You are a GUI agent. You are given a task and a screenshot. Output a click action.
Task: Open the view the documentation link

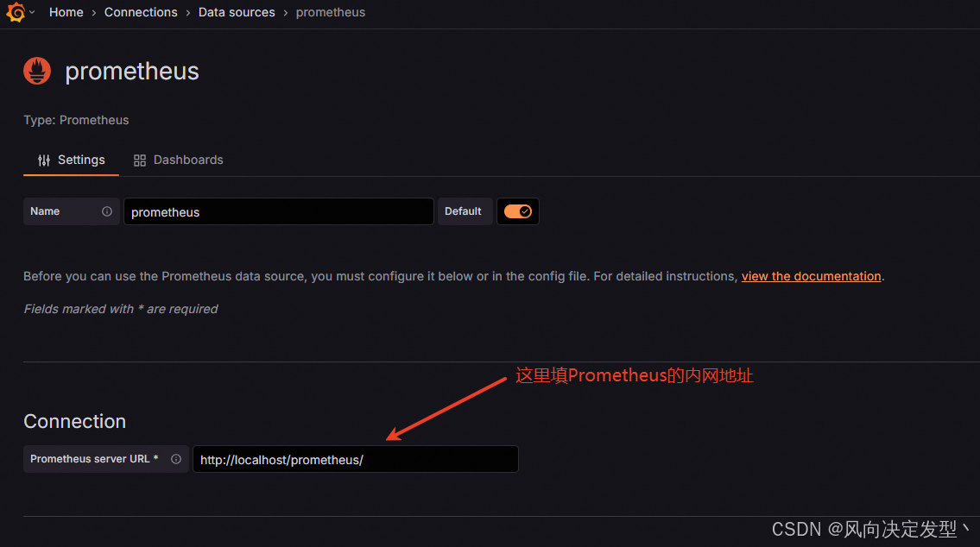(811, 276)
